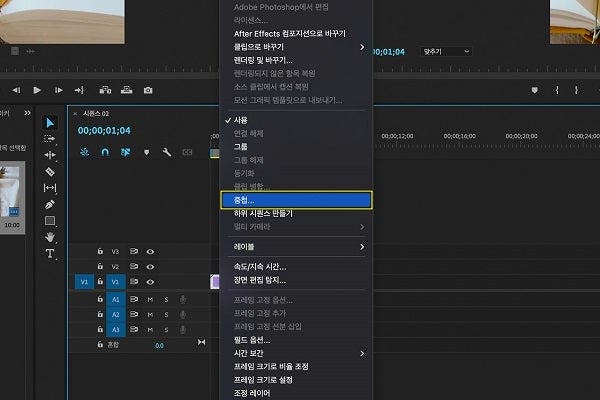Hide track V3 output eye
The width and height of the screenshot is (600, 400).
coord(150,251)
